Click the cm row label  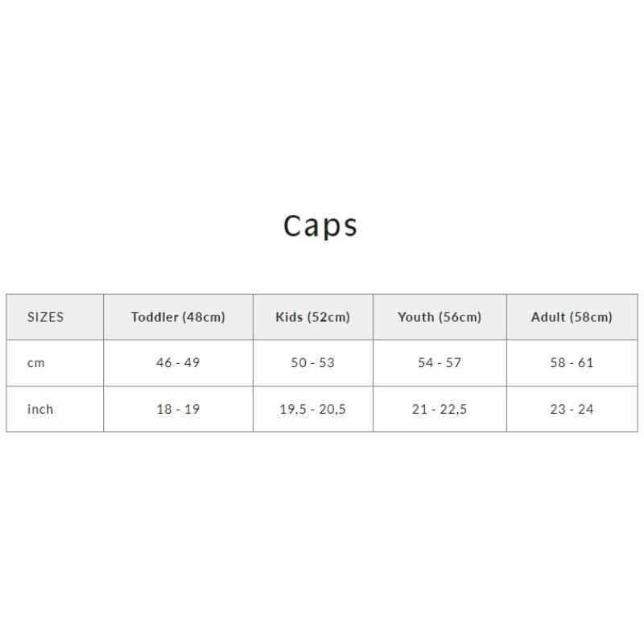click(x=36, y=363)
